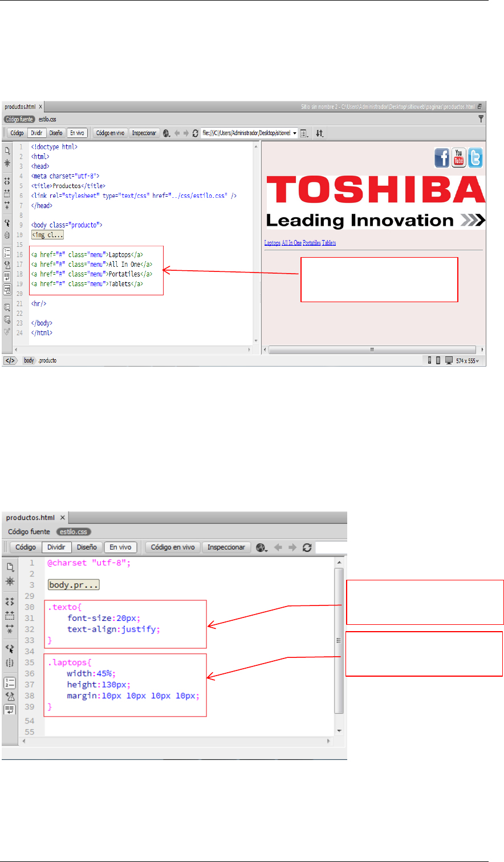
Task: Click the filter funnel icon in upper window
Action: tap(481, 119)
